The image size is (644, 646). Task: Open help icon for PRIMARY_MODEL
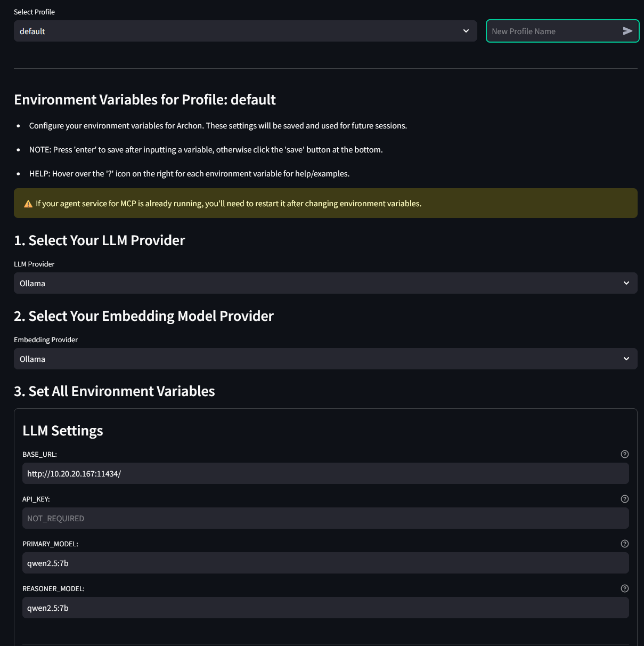tap(625, 544)
